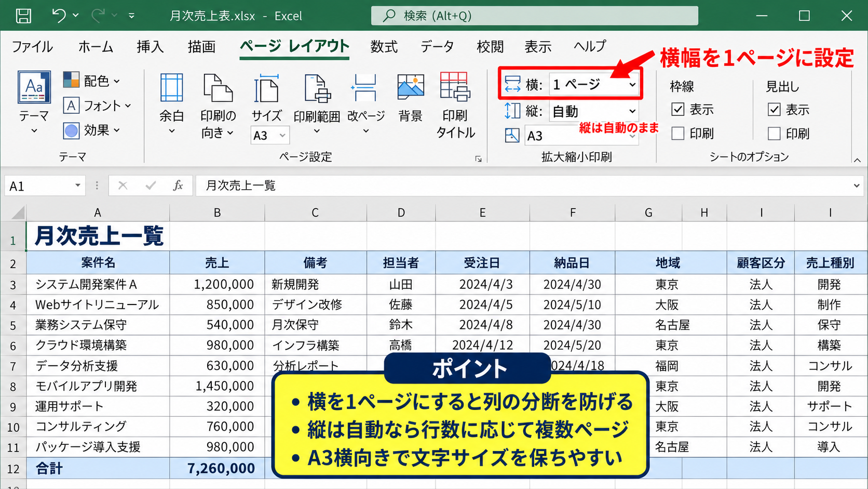Click the サポート cell in 売上種別 column
Viewport: 868px width, 489px height.
click(x=830, y=406)
